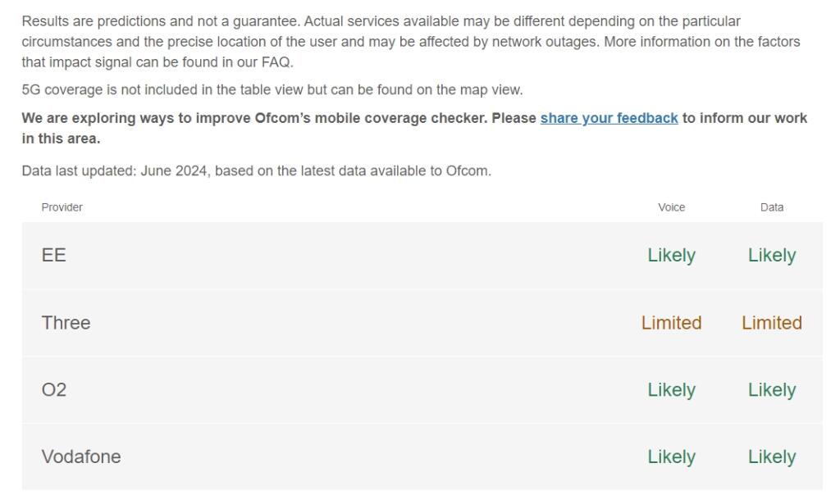Click O2 Voice Likely status

[671, 389]
